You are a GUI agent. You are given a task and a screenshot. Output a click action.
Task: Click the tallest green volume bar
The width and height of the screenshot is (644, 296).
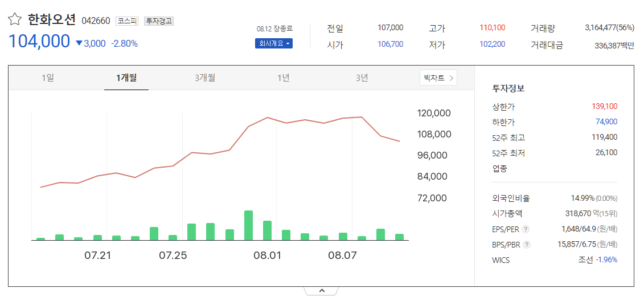[x=248, y=225]
